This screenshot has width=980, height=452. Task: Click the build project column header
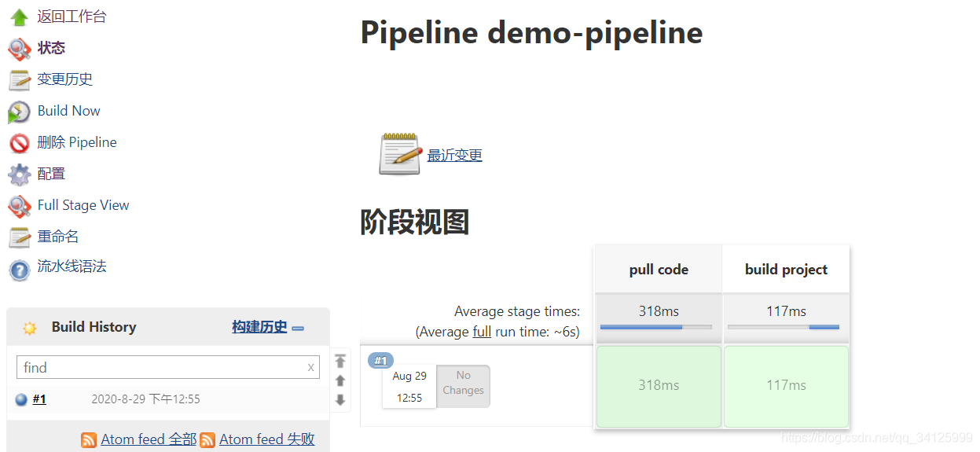[786, 270]
